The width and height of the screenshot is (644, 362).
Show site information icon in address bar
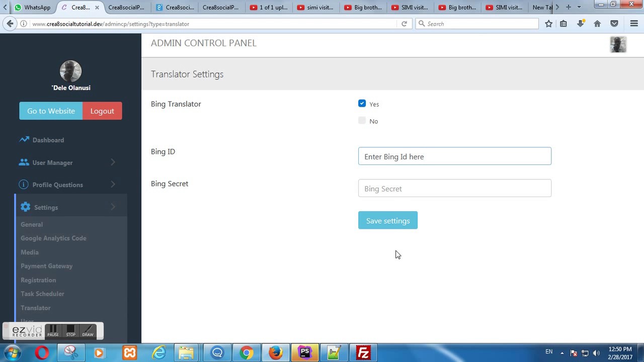tap(24, 24)
